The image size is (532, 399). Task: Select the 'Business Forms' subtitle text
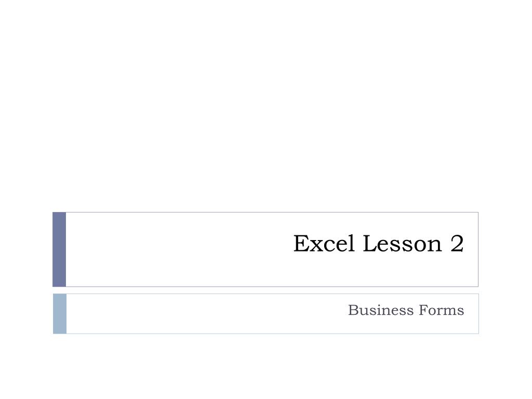pyautogui.click(x=406, y=310)
